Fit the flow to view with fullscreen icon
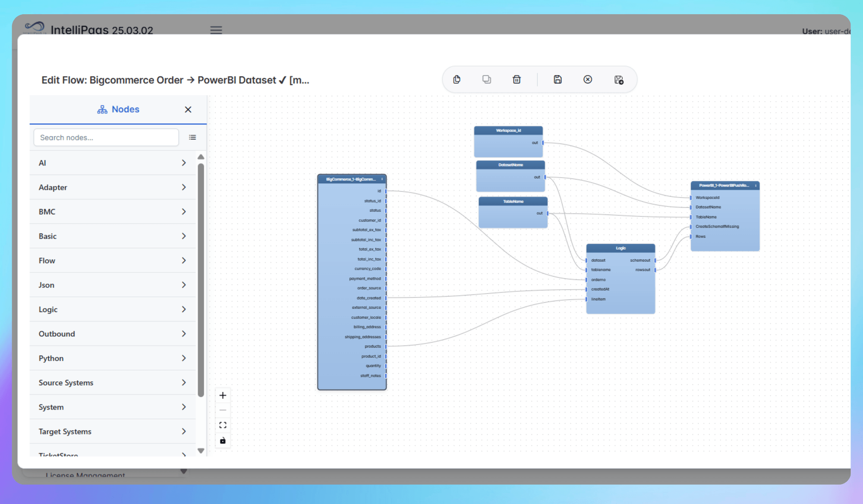The image size is (863, 504). 223,425
